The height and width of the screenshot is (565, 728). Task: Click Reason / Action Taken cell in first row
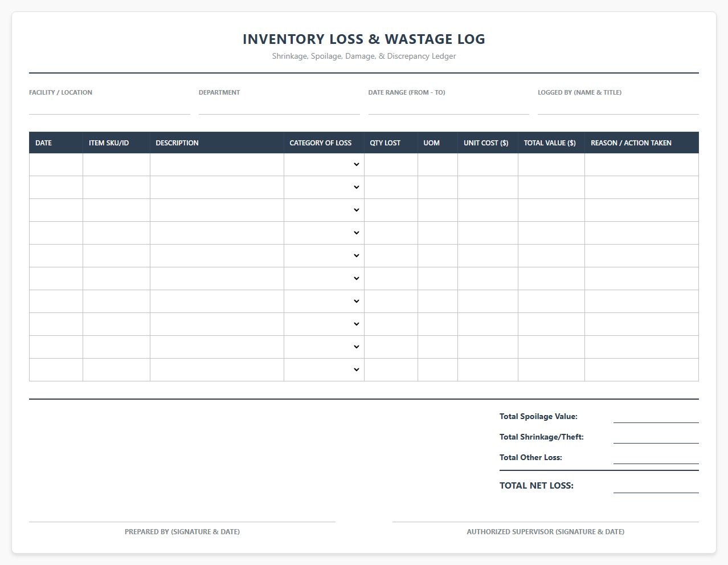(x=642, y=165)
